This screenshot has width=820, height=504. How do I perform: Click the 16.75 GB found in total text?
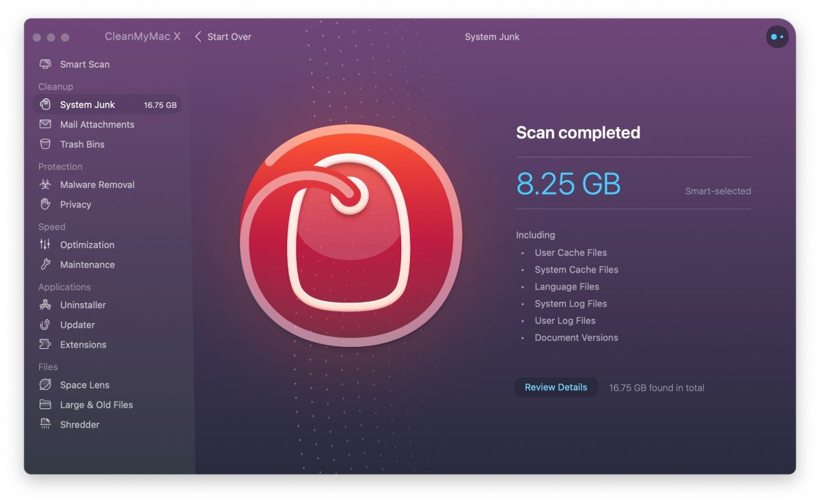coord(657,388)
